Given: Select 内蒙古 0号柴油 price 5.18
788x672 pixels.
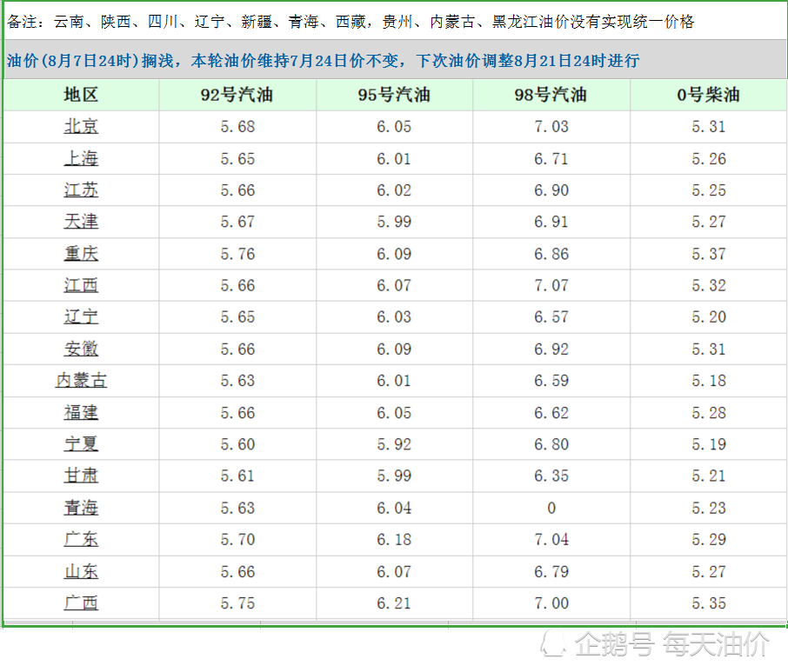Looking at the screenshot, I should coord(709,381).
